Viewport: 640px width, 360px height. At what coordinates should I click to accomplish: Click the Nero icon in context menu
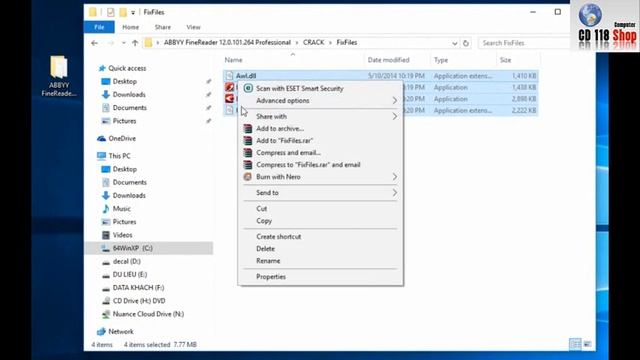pyautogui.click(x=248, y=177)
